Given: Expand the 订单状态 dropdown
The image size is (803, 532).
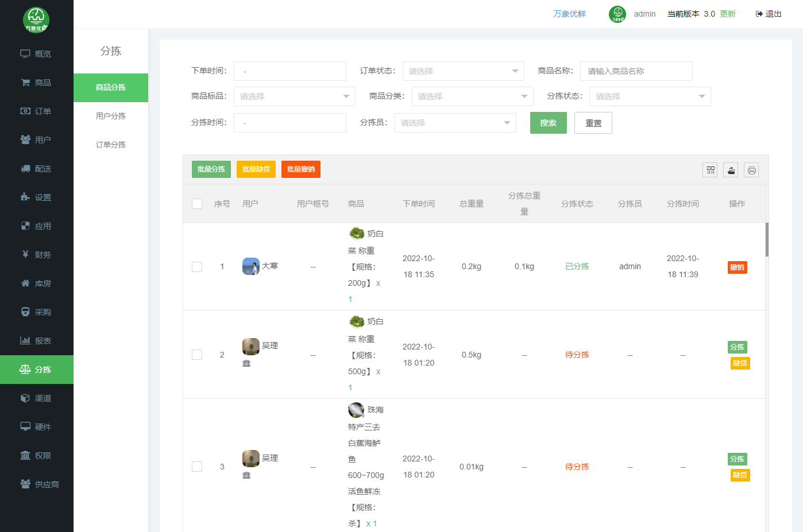Looking at the screenshot, I should pos(463,71).
